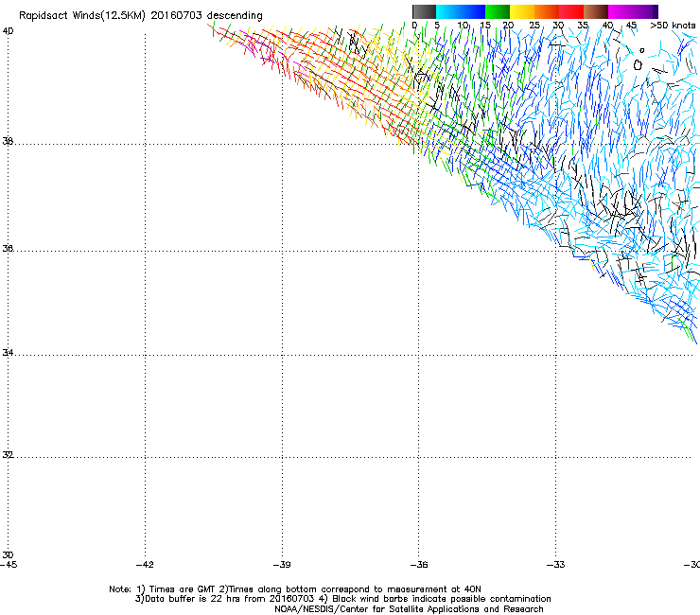Click the 'Black wind barbs indicate possible contamination' note

pos(442,599)
